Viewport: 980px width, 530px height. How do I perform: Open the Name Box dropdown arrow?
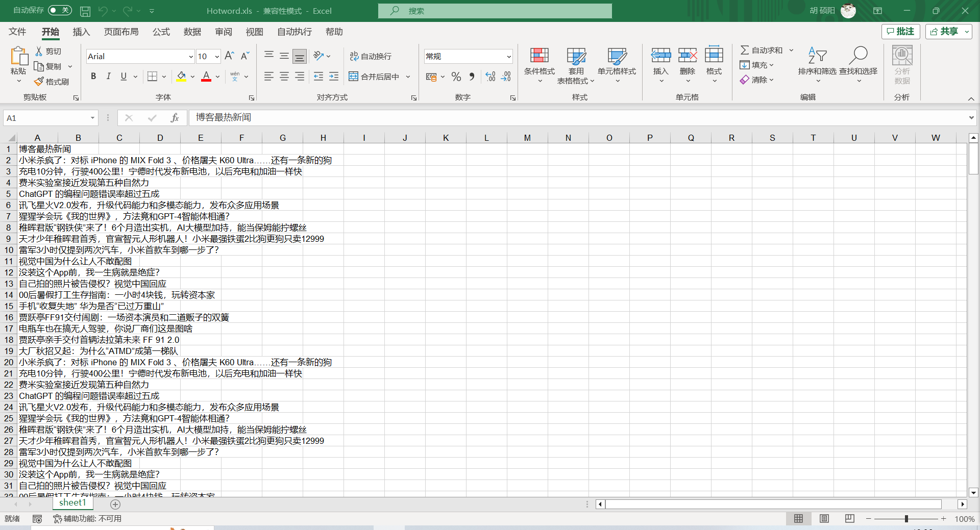click(x=92, y=118)
